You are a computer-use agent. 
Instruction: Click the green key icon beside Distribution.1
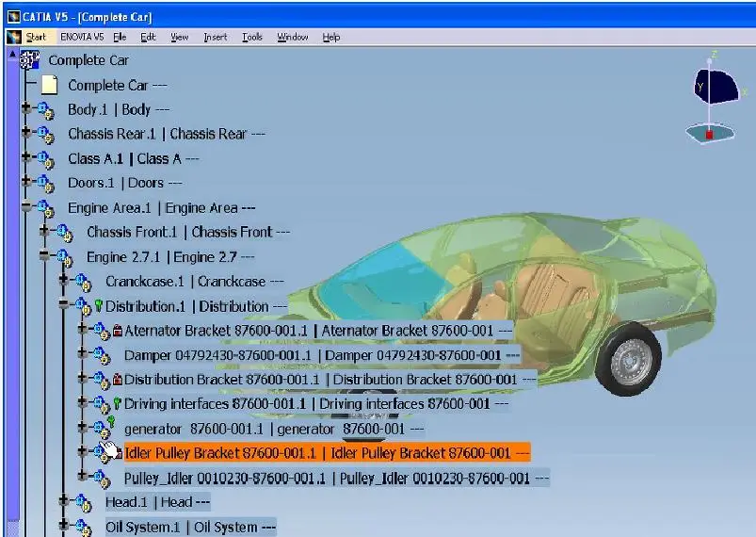[x=98, y=305]
